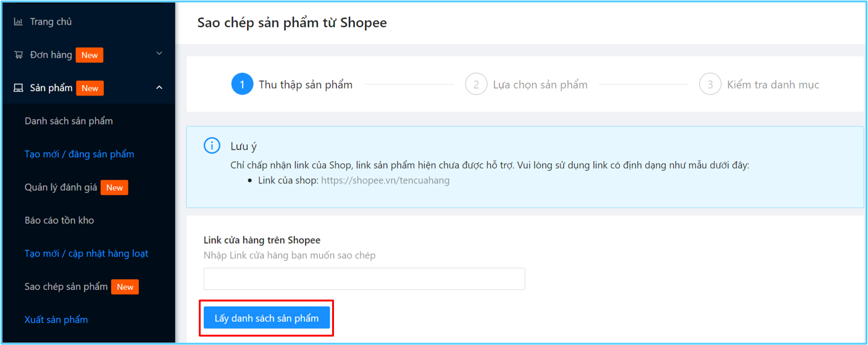Select Sao chép sản phẩm menu item
The image size is (868, 345).
pos(66,286)
